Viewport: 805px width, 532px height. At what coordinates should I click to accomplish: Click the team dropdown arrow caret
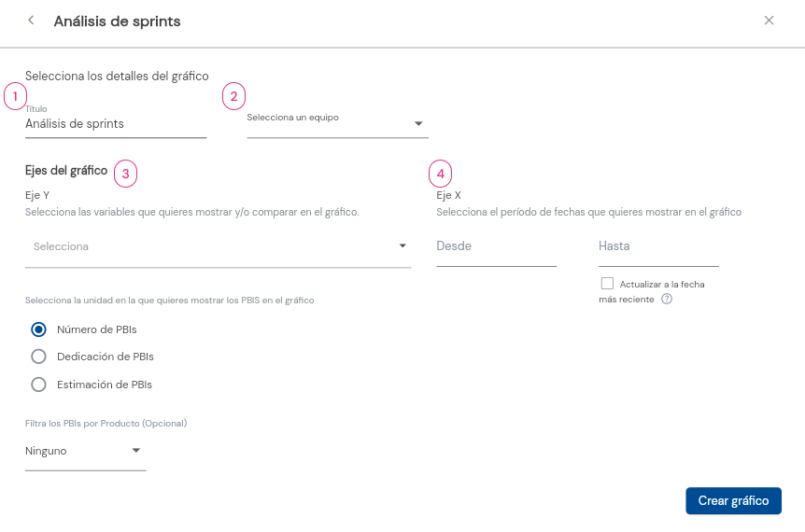tap(418, 123)
